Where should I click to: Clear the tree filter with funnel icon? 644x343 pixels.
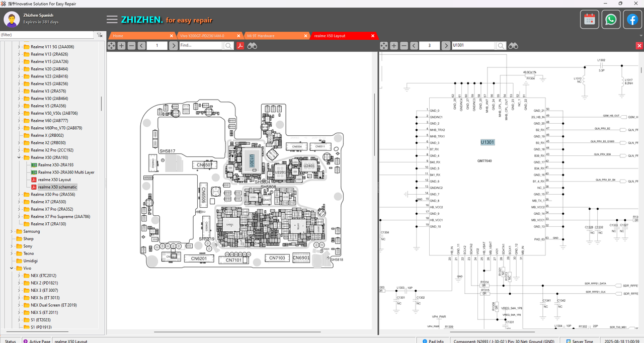pos(100,35)
